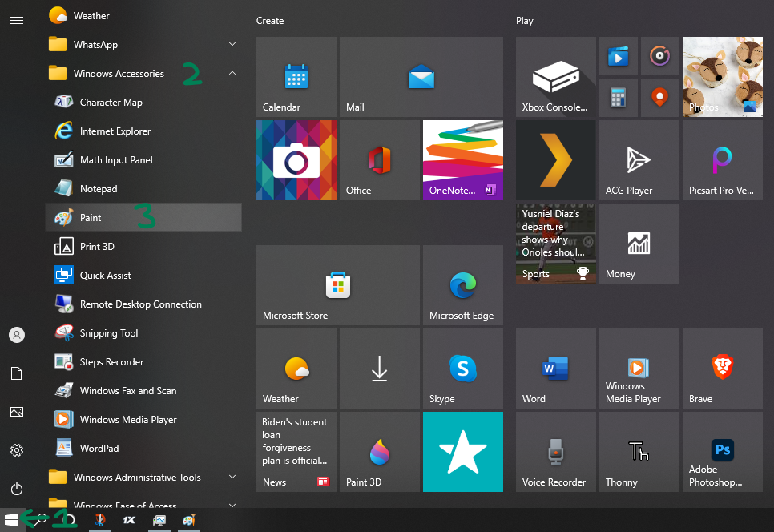Open the News tile about Biden's student loan

(296, 452)
